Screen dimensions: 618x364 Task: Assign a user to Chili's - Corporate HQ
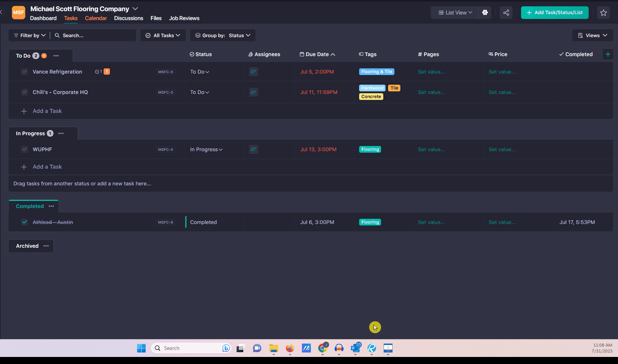point(253,92)
